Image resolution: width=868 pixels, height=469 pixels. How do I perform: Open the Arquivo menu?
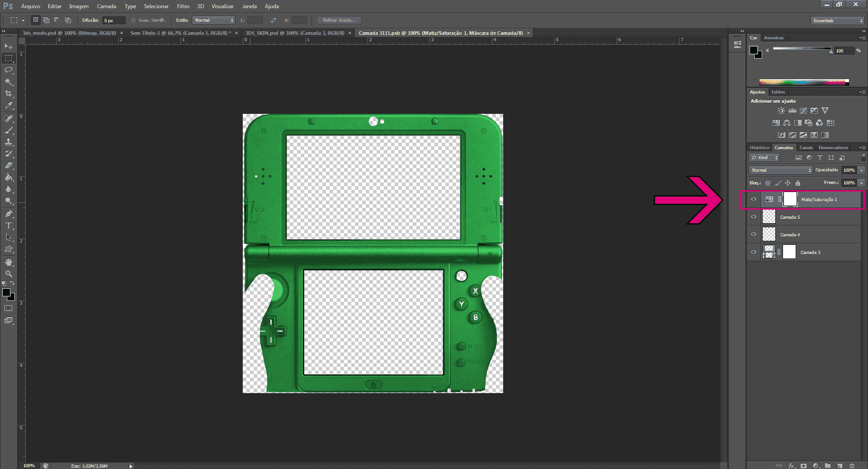coord(31,6)
